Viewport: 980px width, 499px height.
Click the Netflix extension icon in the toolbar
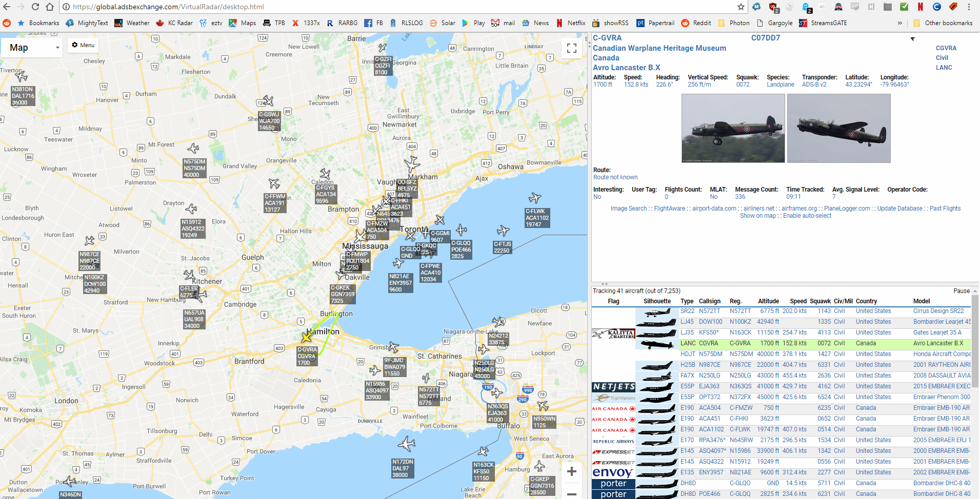921,7
